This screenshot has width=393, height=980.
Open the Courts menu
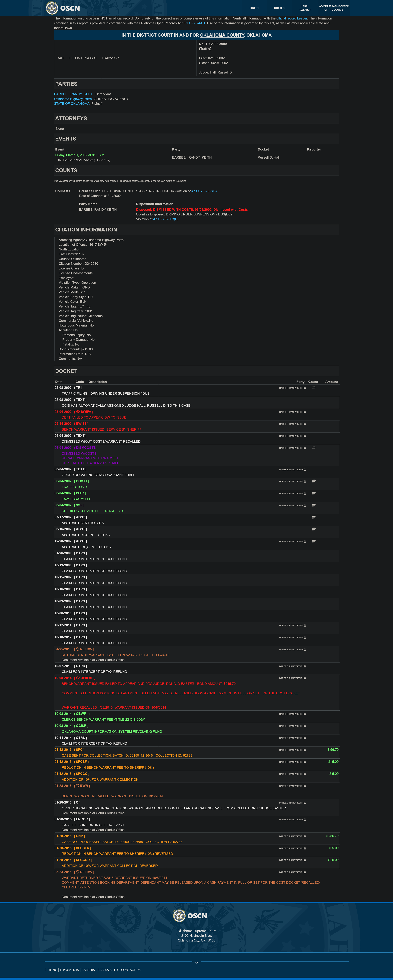coord(254,8)
